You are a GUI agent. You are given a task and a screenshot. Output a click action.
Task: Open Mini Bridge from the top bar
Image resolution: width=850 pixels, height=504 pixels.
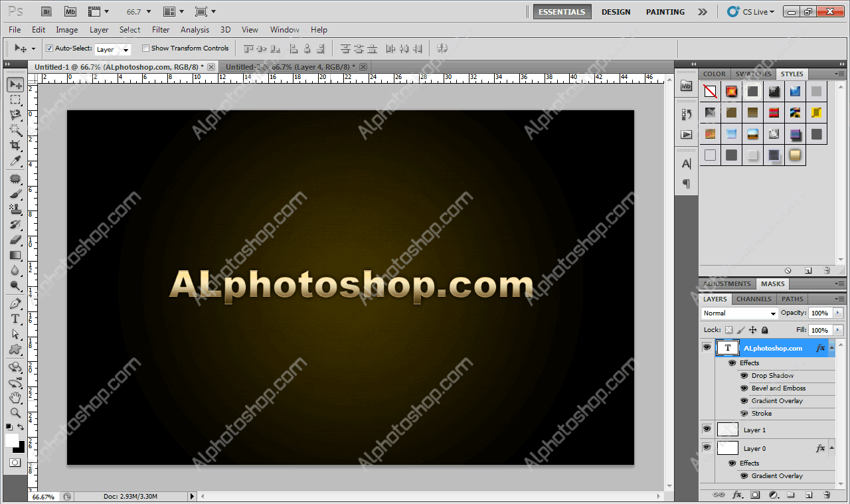click(x=70, y=11)
